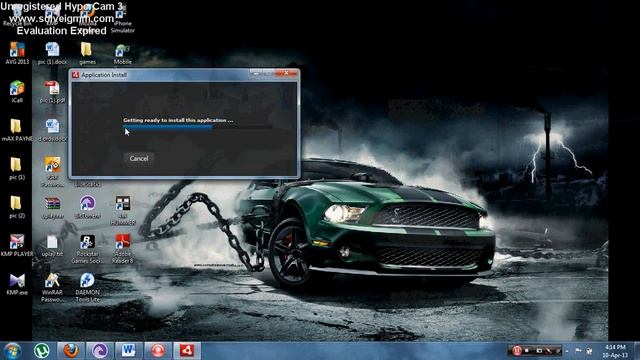Screen dimensions: 640x360
Task: Click the taskbar clock showing 4:14 PM
Action: [616, 351]
